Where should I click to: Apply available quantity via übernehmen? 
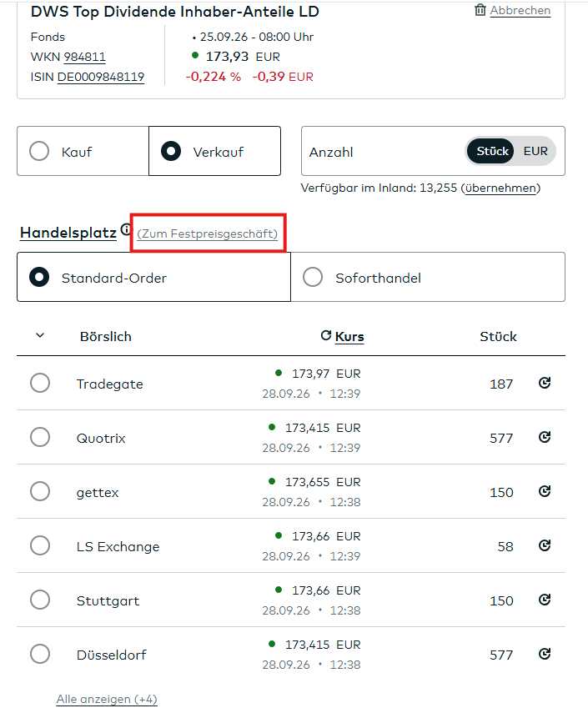pos(500,188)
